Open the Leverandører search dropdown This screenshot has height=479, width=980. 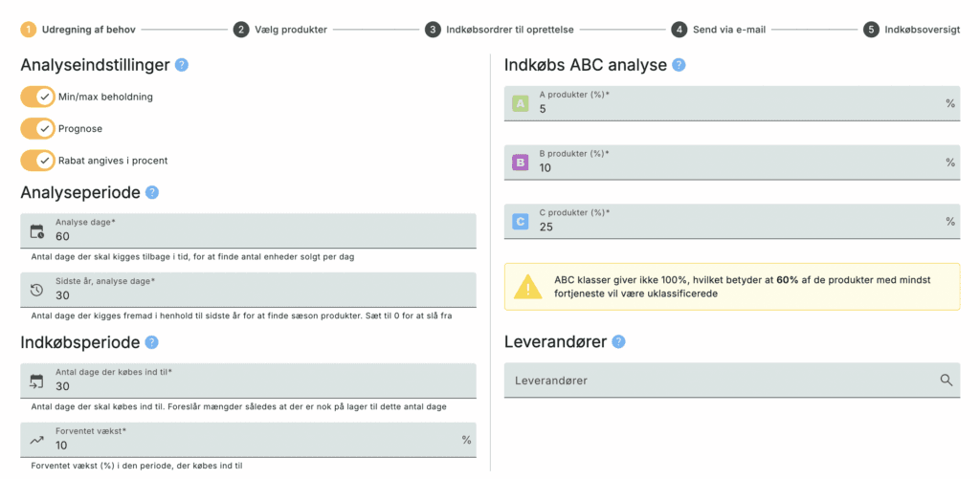coord(718,381)
